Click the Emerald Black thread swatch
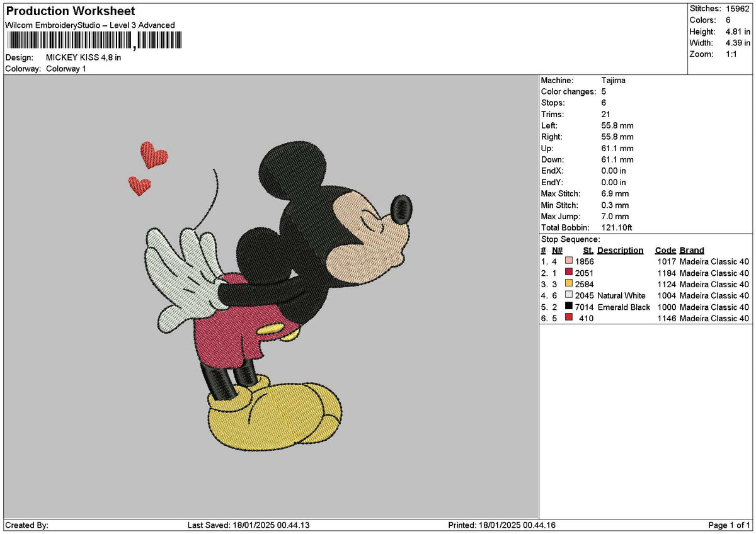The width and height of the screenshot is (756, 534). click(569, 307)
